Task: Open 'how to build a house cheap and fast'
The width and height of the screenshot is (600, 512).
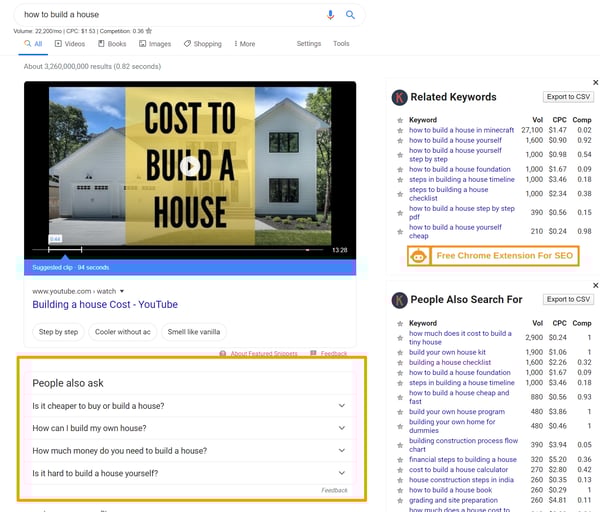Action: [x=459, y=397]
